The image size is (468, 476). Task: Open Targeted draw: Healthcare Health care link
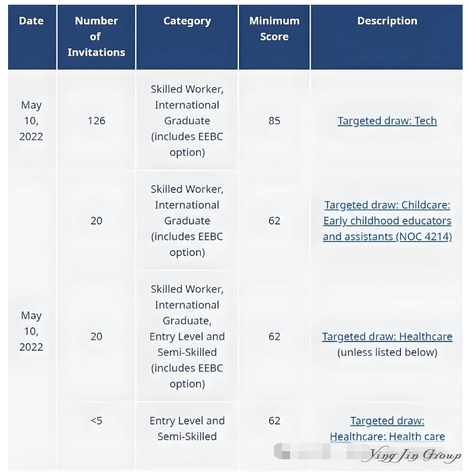[x=387, y=428]
